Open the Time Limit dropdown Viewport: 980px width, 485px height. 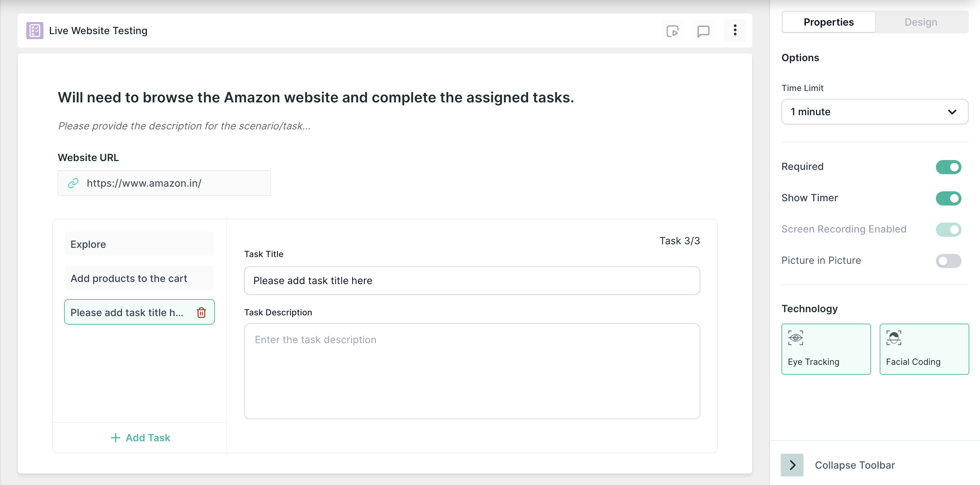(x=874, y=112)
